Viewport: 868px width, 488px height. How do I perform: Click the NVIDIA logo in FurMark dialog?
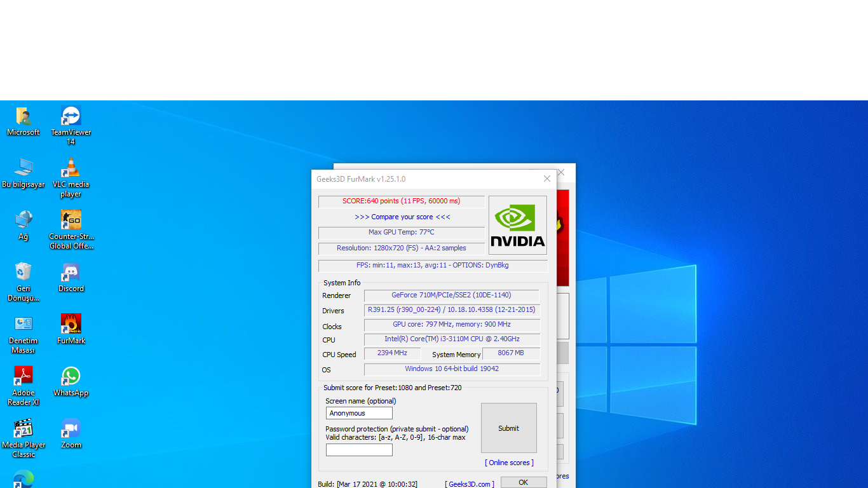518,225
